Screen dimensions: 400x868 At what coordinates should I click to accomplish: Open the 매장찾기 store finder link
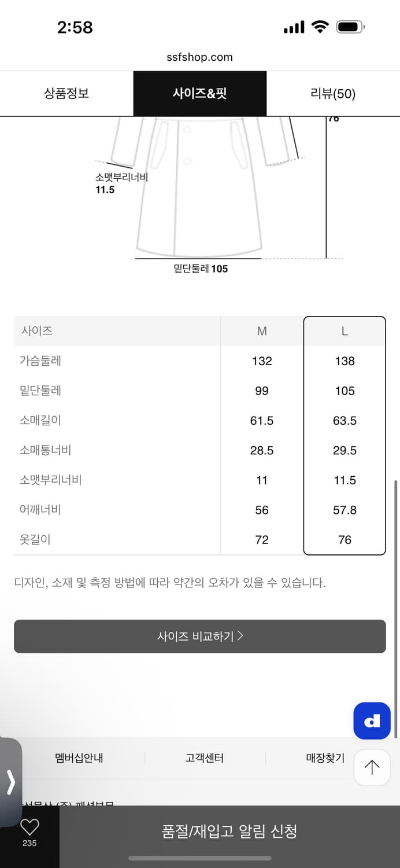(325, 758)
